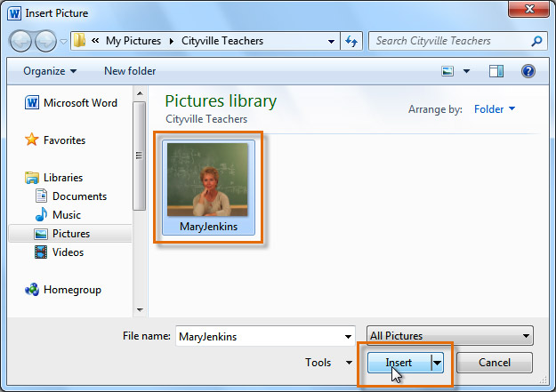
Task: Open the Help question mark icon
Action: click(528, 71)
